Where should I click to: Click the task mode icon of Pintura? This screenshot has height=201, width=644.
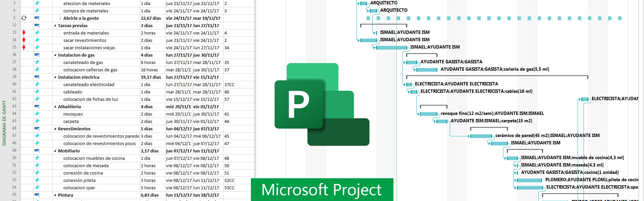point(37,195)
